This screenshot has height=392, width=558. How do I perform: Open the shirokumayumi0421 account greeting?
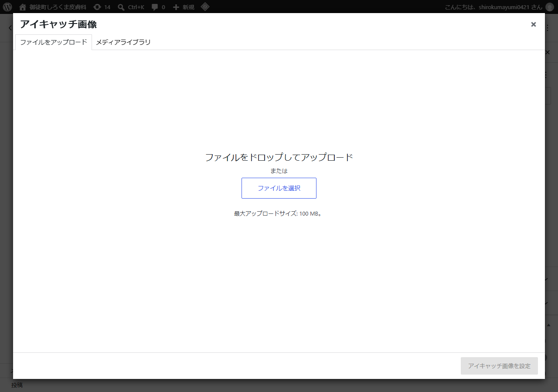coord(493,7)
